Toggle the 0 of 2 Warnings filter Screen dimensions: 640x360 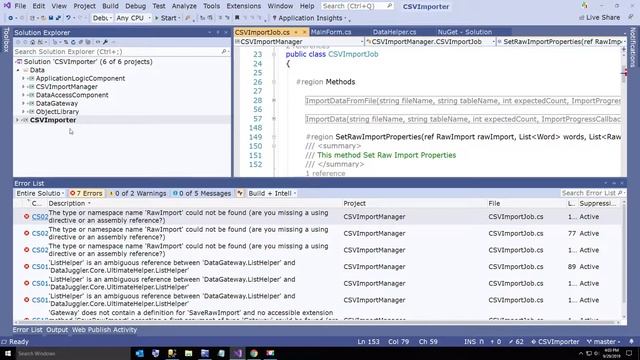pyautogui.click(x=138, y=193)
